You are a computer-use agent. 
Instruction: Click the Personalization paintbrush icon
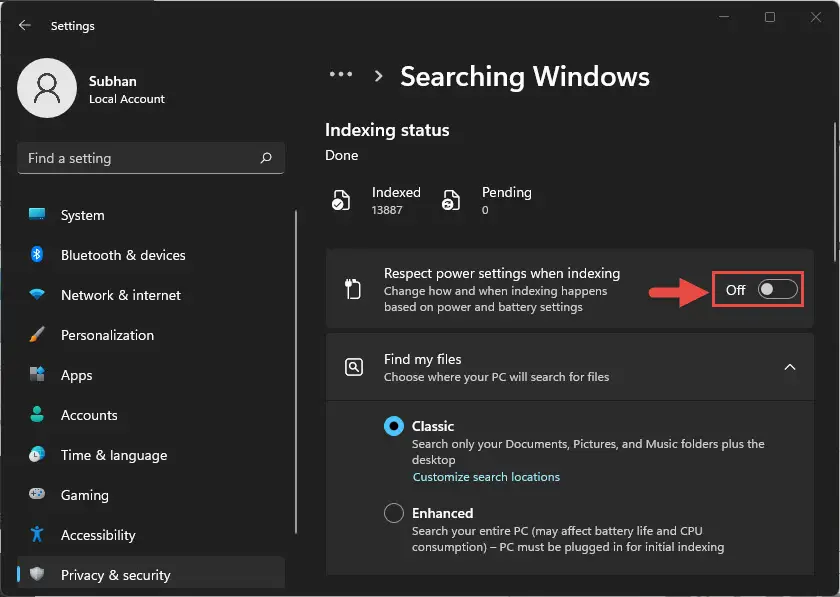[x=37, y=334]
